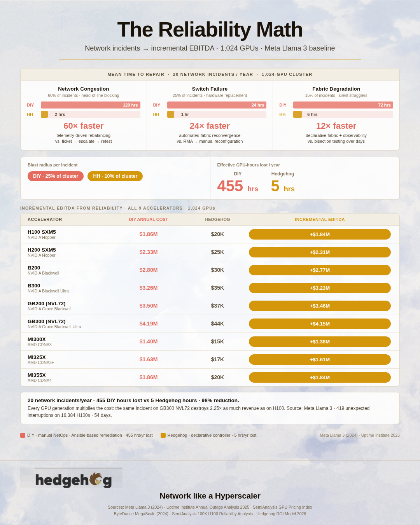Screen dimensions: 420x525
Task: Click the +$4.15M EBITDA bar
Action: pyautogui.click(x=320, y=324)
